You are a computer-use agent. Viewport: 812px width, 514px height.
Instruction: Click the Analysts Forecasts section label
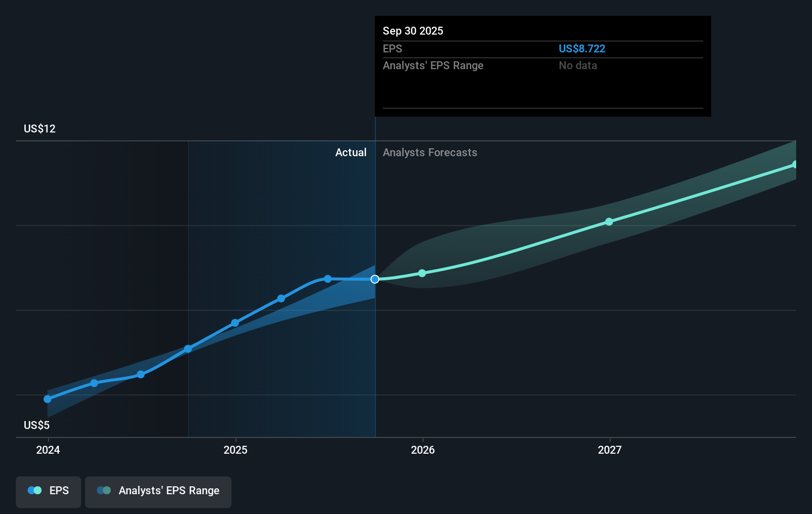(430, 153)
